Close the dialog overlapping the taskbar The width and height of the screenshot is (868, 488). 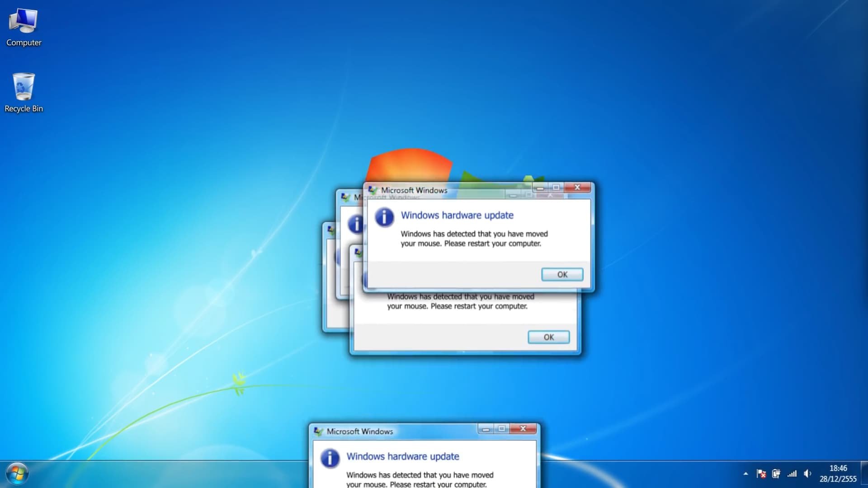[523, 429]
